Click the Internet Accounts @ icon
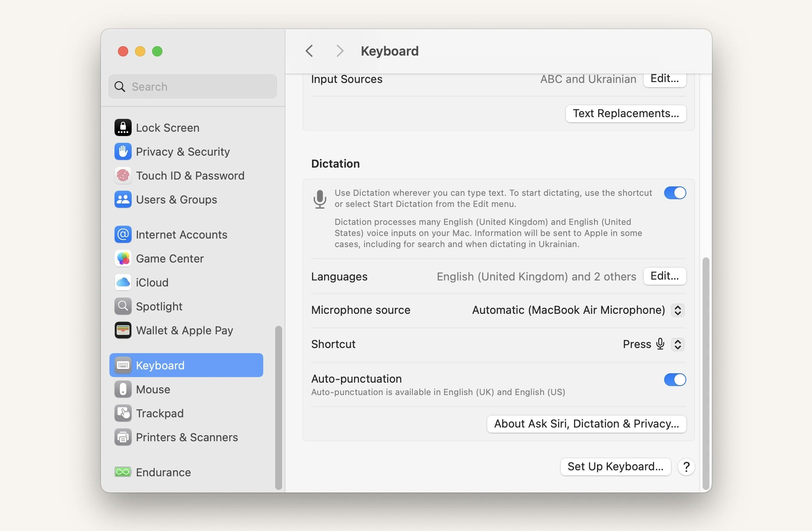This screenshot has width=812, height=531. point(123,235)
